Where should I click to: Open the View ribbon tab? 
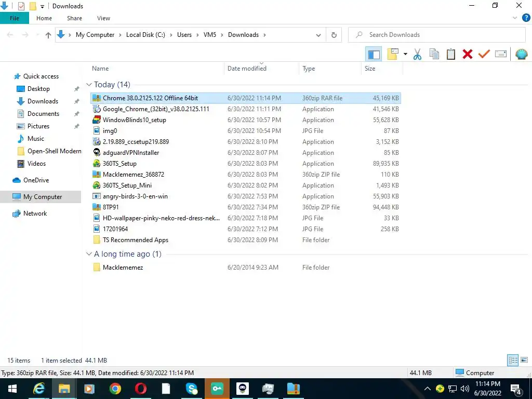103,18
